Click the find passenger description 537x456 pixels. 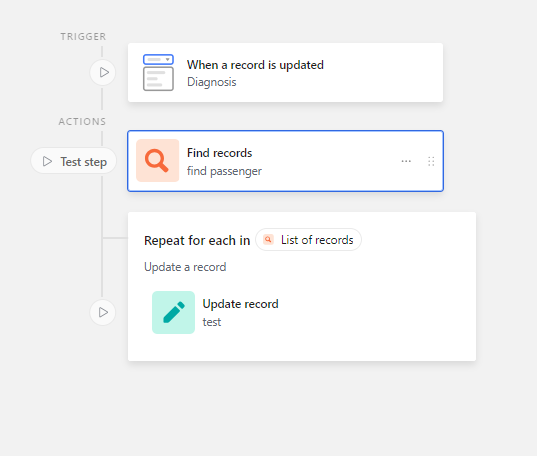[224, 171]
